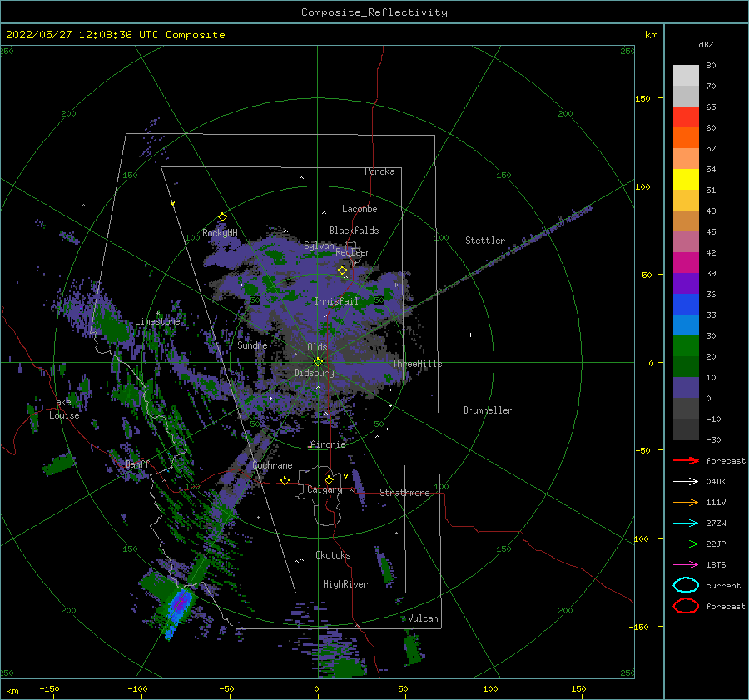
Task: Click the Sundre city label
Action: point(252,345)
